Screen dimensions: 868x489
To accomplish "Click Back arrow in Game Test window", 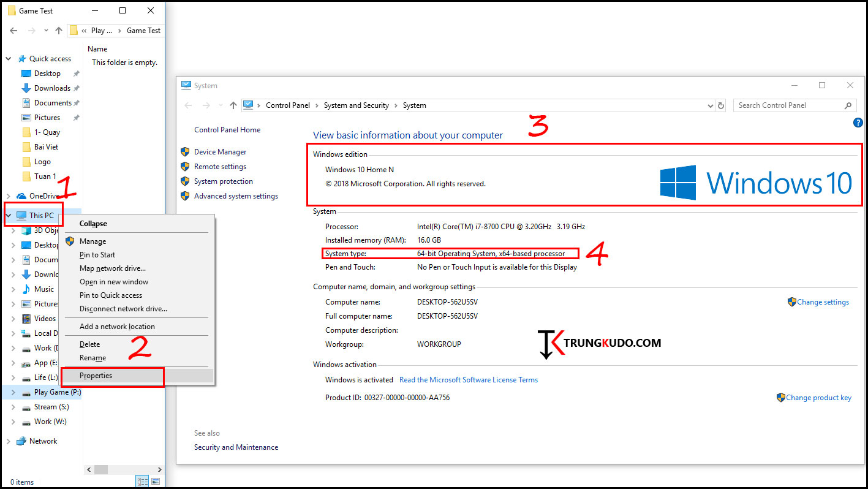I will pos(13,31).
